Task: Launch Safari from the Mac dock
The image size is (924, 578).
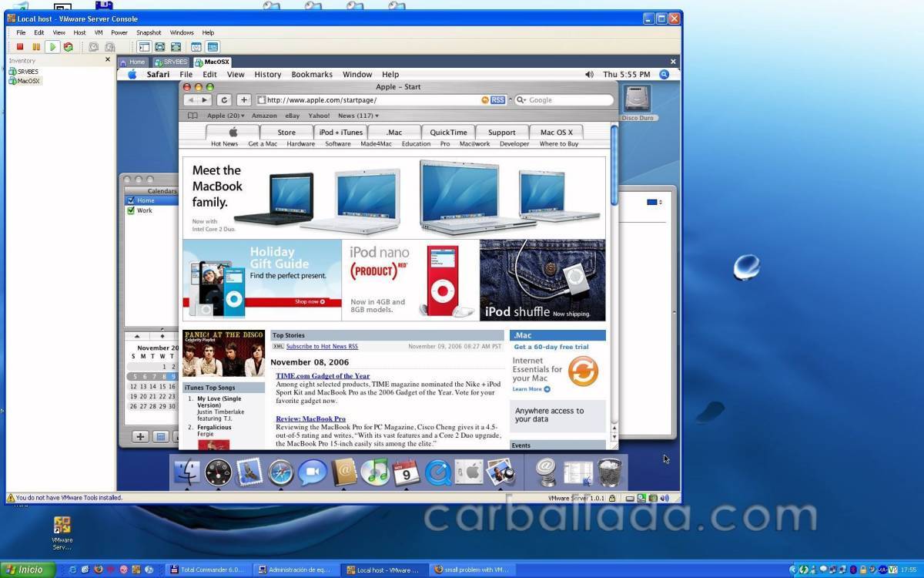Action: click(281, 472)
